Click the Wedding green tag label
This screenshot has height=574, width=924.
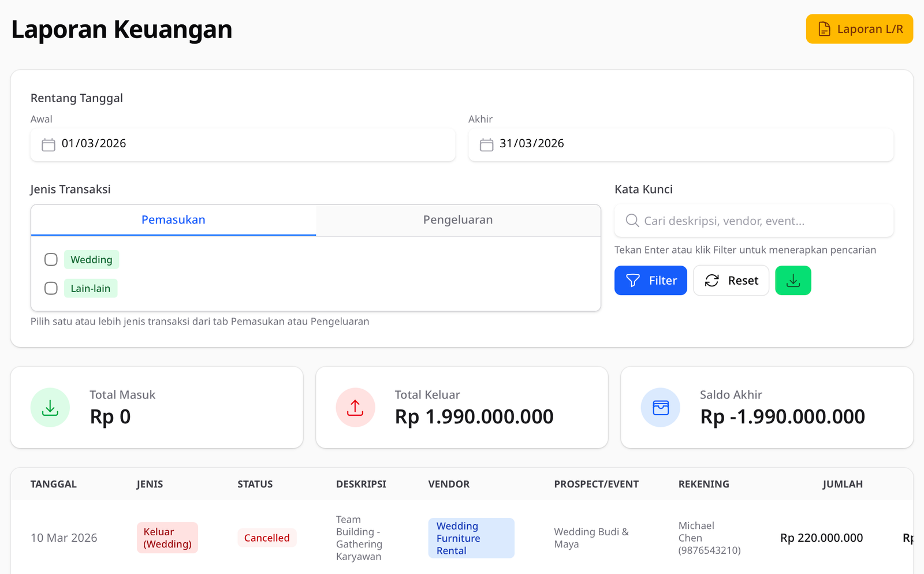pos(91,260)
